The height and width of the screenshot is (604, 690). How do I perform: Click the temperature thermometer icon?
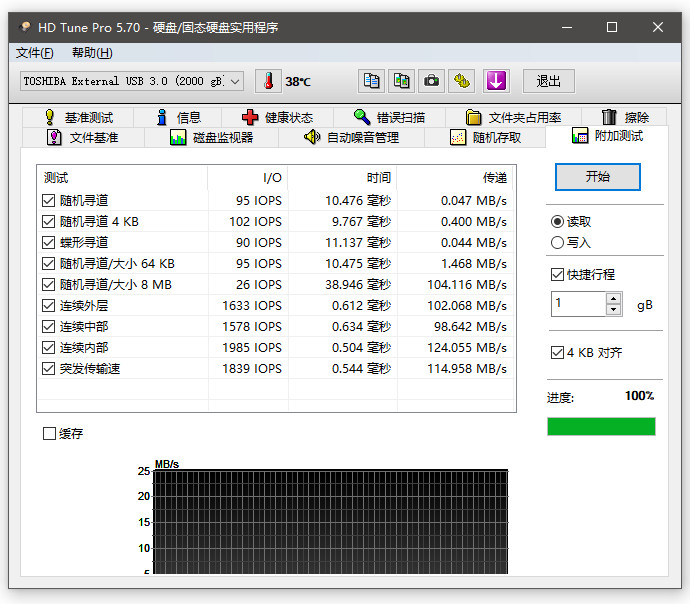tap(269, 81)
